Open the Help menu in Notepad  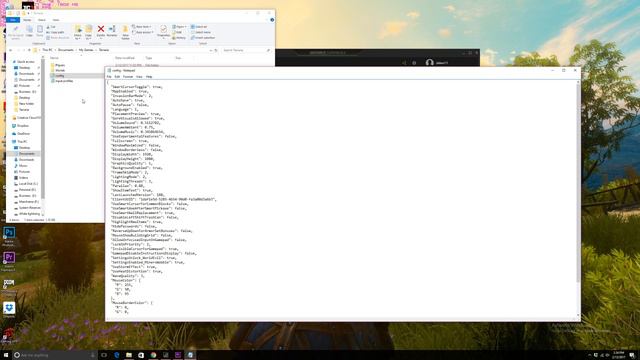(149, 77)
